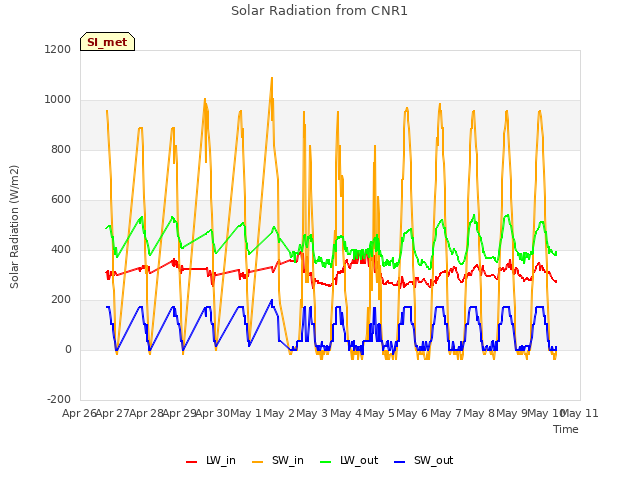Click the blue SW_out legend swatch
Screen dimensions: 640x480
[x=400, y=462]
